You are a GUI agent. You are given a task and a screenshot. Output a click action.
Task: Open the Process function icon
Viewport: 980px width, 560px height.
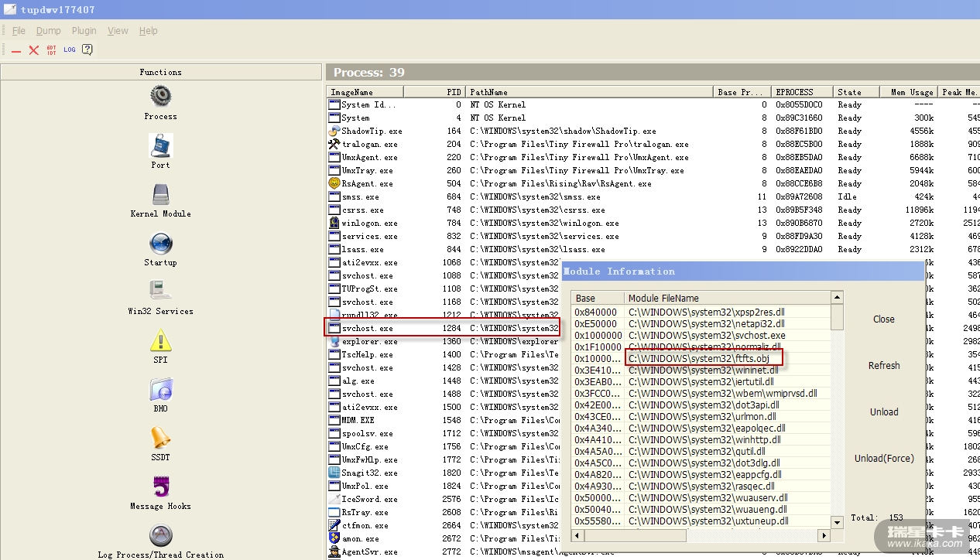click(160, 97)
